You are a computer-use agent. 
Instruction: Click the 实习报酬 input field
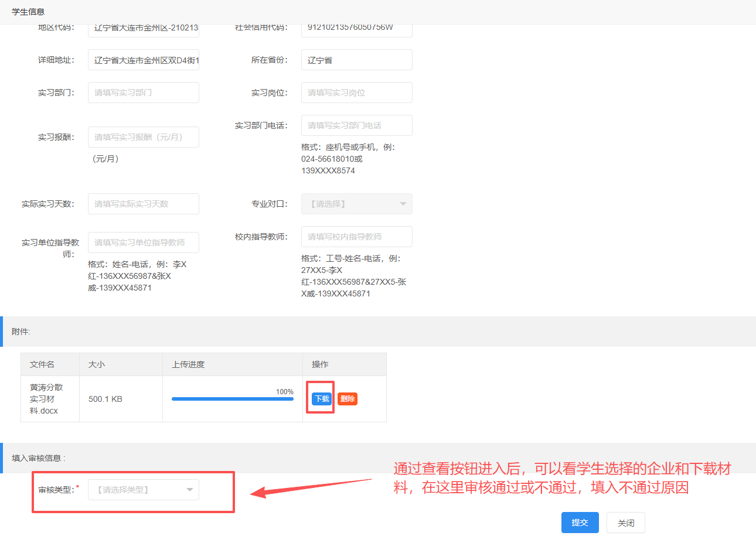click(143, 137)
